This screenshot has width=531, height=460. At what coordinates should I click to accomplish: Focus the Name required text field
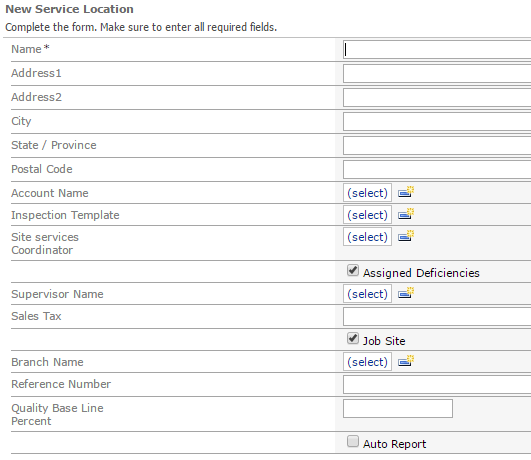437,50
